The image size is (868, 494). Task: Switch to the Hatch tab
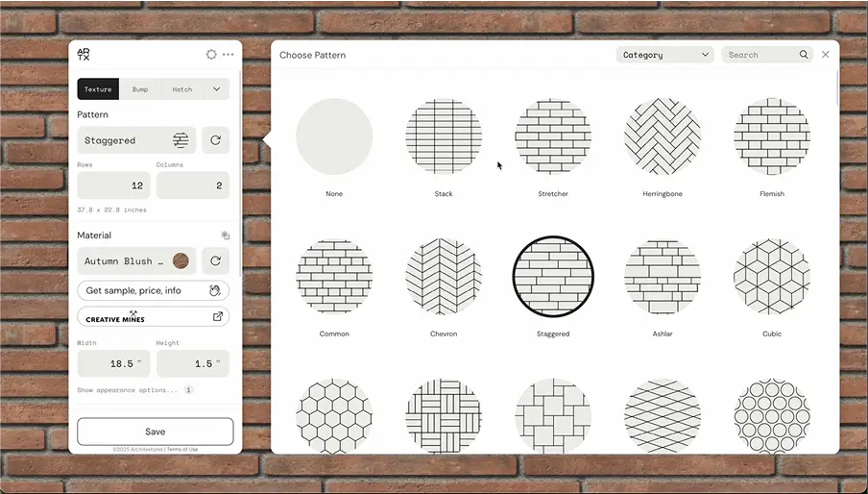click(x=181, y=89)
